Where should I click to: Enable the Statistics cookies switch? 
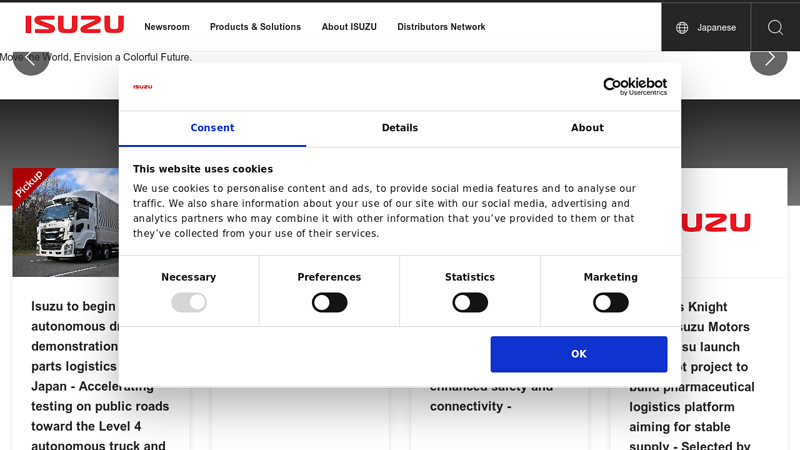(470, 303)
